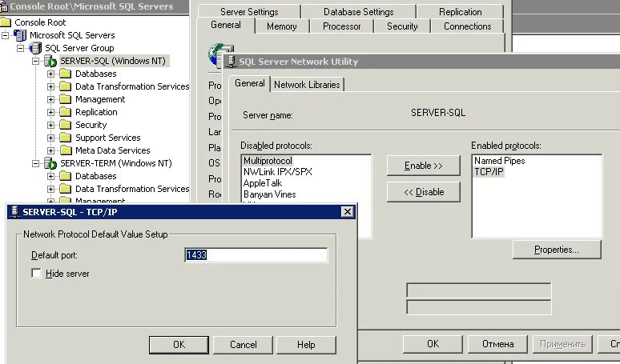
Task: Click OK in Network Utility dialog
Action: pyautogui.click(x=433, y=344)
